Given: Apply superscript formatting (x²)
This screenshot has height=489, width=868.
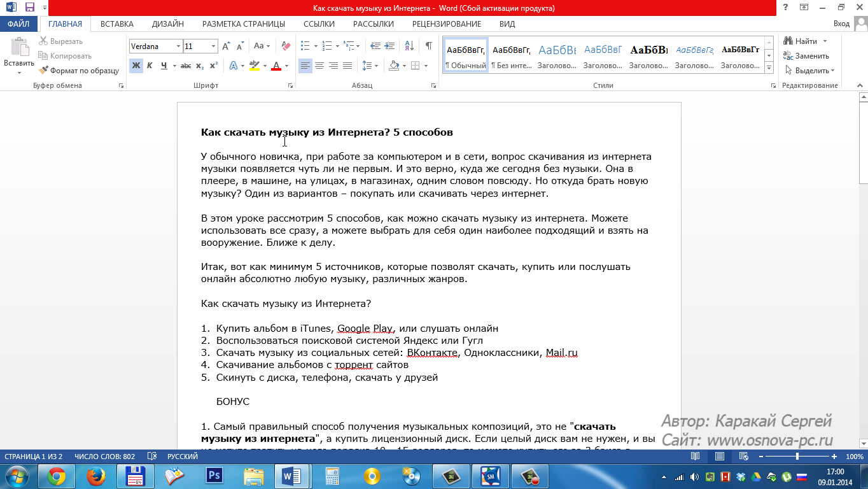Looking at the screenshot, I should tap(214, 66).
